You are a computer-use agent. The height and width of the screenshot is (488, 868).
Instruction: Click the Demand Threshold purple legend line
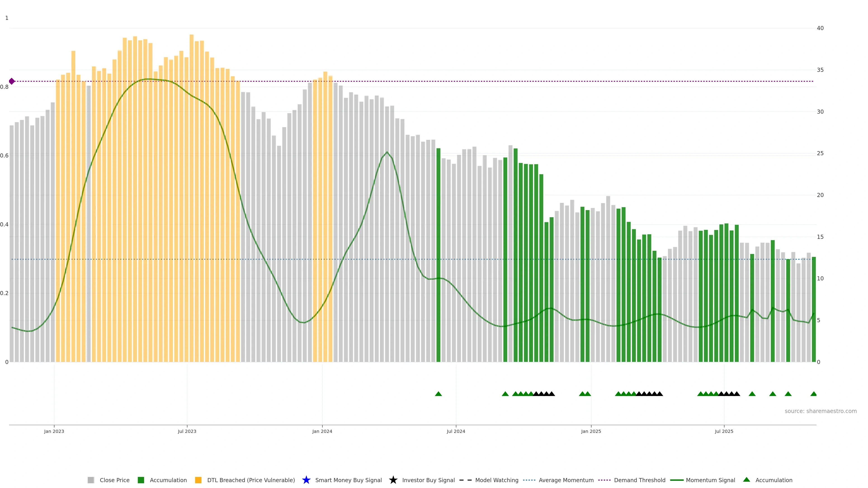[604, 480]
